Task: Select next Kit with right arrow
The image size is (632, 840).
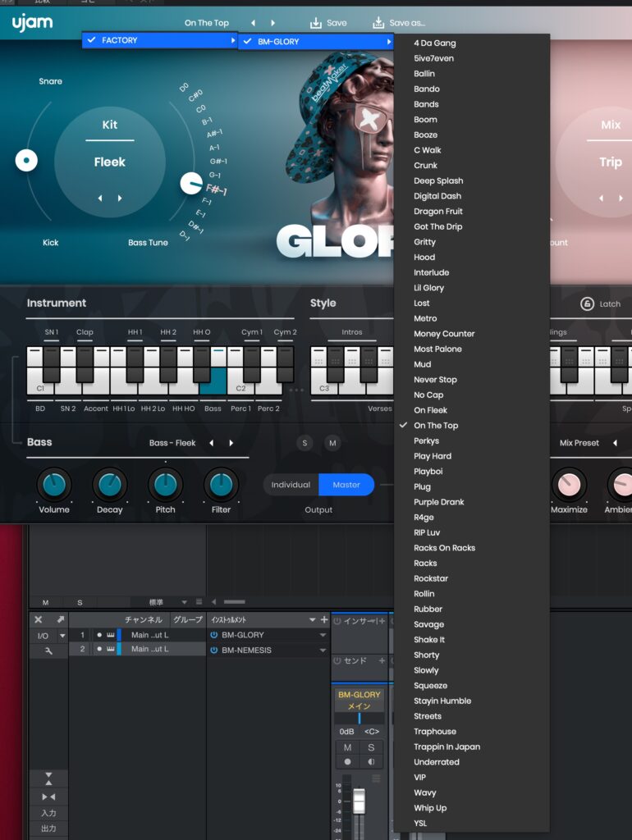Action: tap(120, 198)
